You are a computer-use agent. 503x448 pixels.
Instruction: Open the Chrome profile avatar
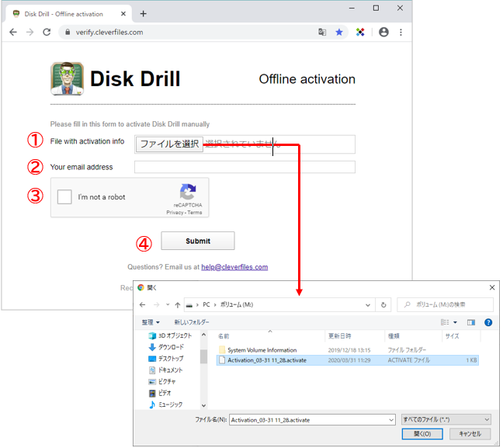pyautogui.click(x=383, y=32)
